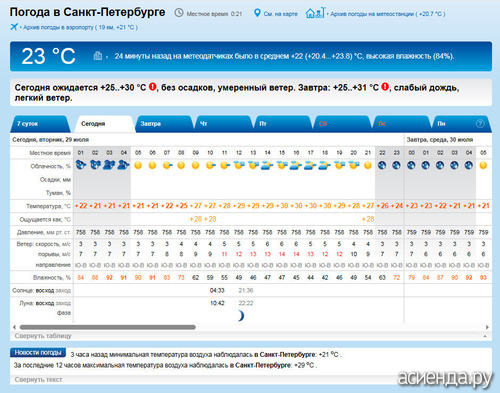
Task: Click the airplane airport archive icon
Action: coord(14,27)
